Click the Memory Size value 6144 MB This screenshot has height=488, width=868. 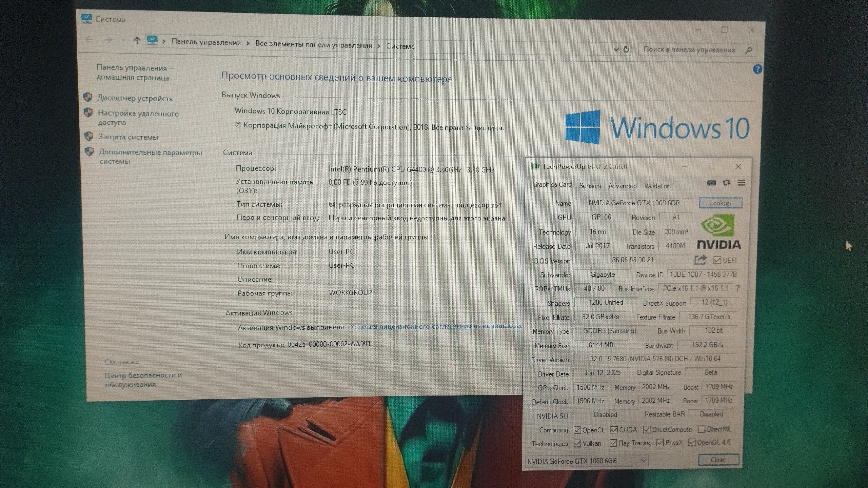(x=600, y=345)
